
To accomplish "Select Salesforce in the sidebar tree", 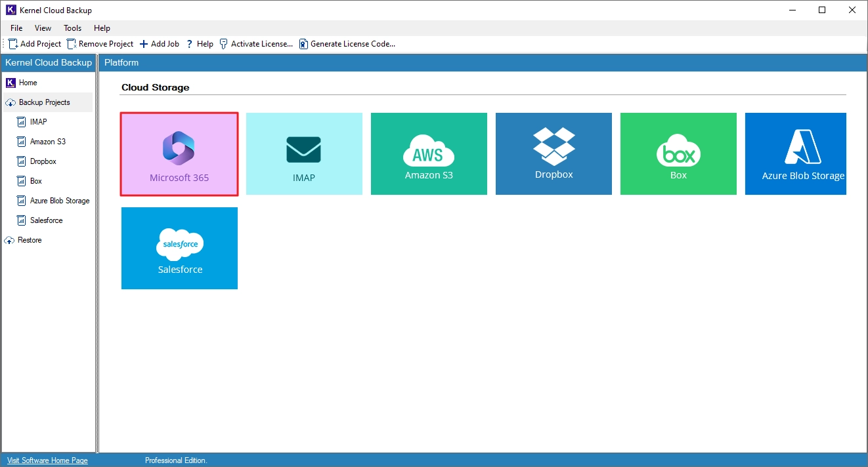I will point(40,220).
